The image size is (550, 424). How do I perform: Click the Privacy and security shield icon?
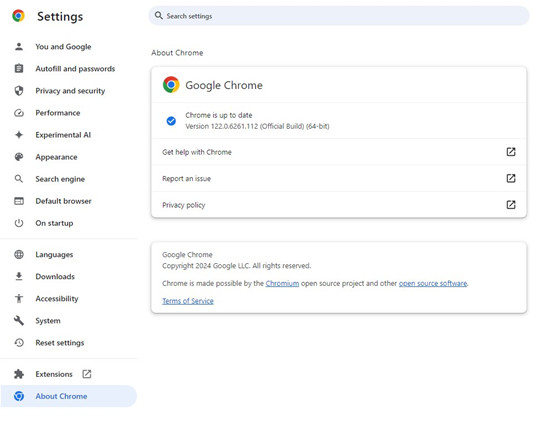[x=19, y=90]
